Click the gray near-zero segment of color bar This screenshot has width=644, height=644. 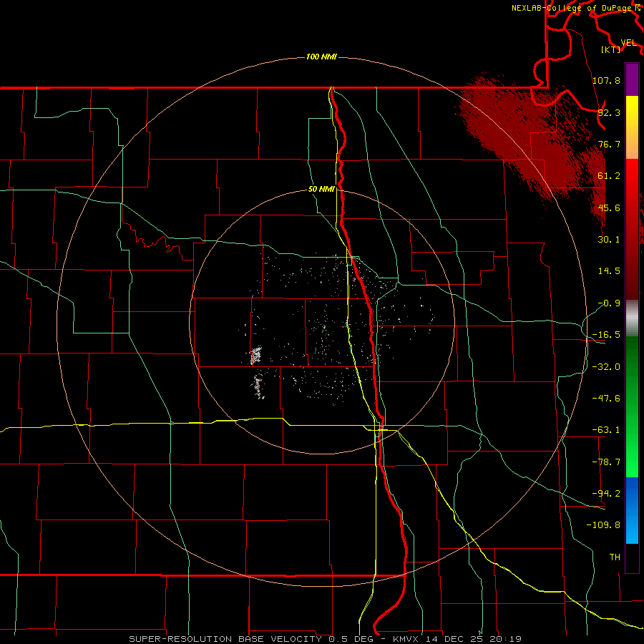pos(632,318)
